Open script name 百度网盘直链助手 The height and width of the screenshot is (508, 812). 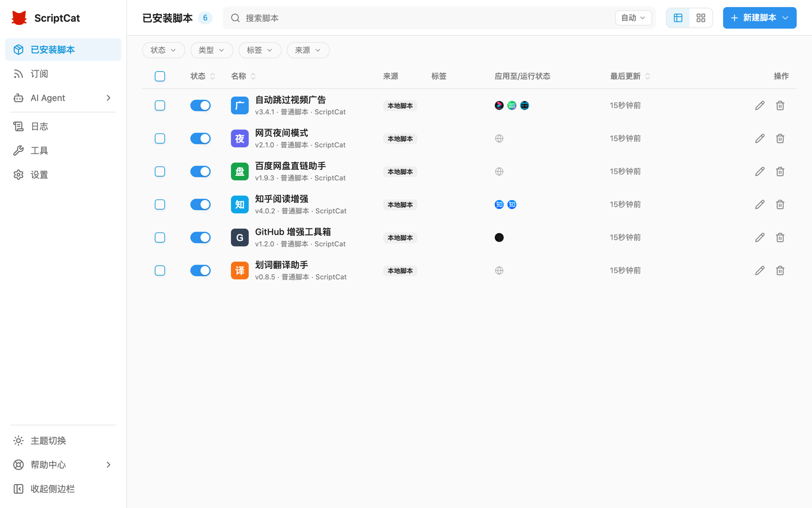[290, 166]
